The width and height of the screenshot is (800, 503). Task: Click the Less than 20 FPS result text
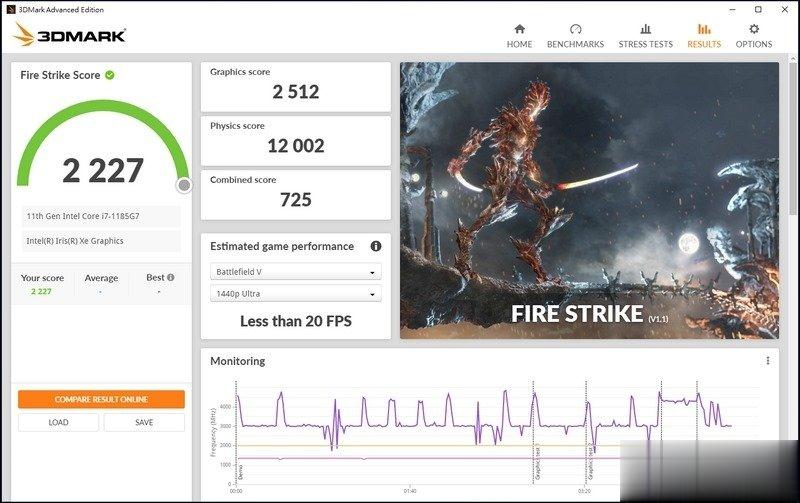pyautogui.click(x=296, y=321)
